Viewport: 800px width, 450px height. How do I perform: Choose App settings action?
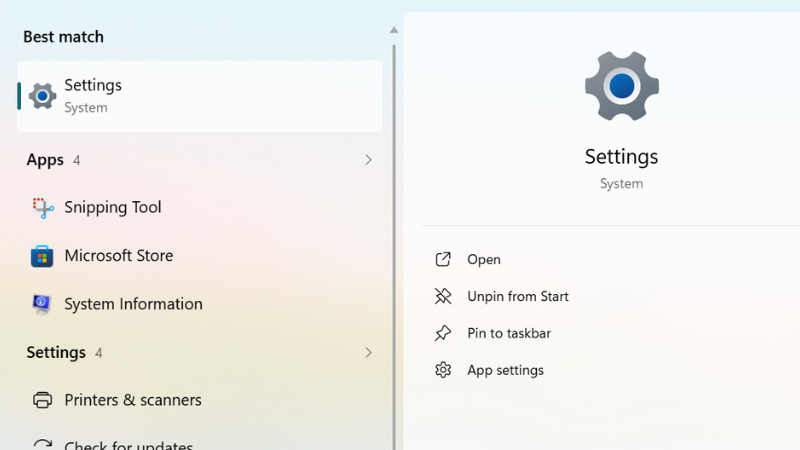(505, 370)
